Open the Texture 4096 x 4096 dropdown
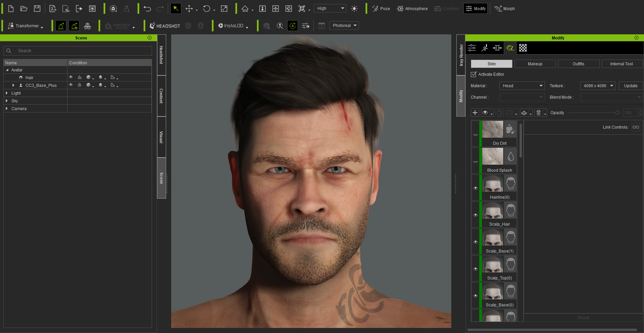The height and width of the screenshot is (333, 644). [x=598, y=86]
